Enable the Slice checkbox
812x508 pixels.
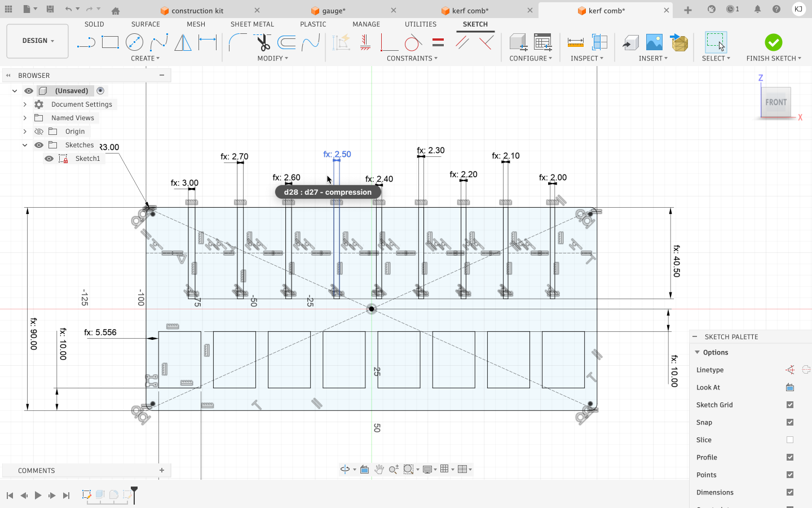point(790,440)
